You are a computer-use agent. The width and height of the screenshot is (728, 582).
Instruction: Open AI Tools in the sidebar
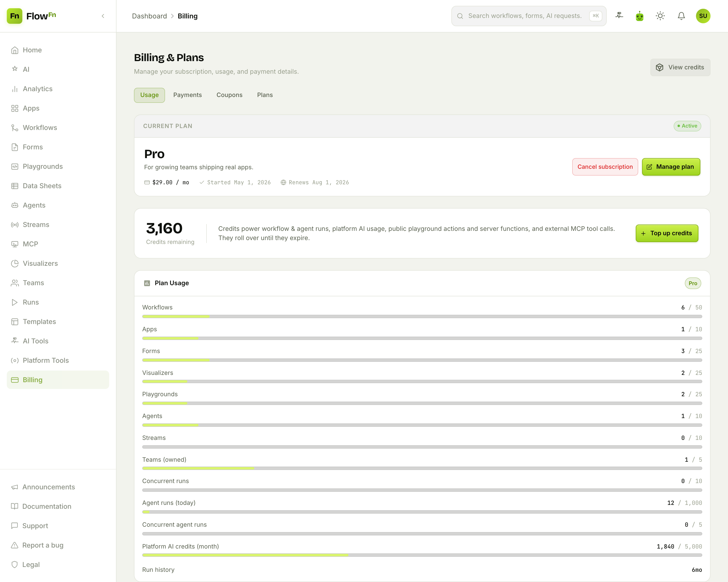pos(58,341)
